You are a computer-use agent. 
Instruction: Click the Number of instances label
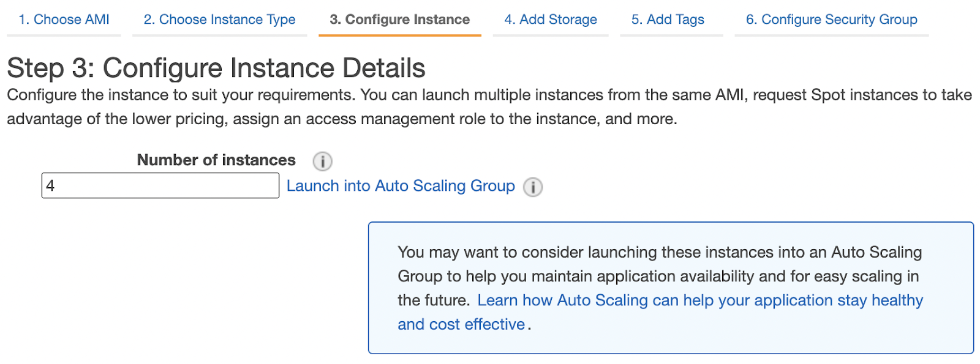click(x=216, y=160)
